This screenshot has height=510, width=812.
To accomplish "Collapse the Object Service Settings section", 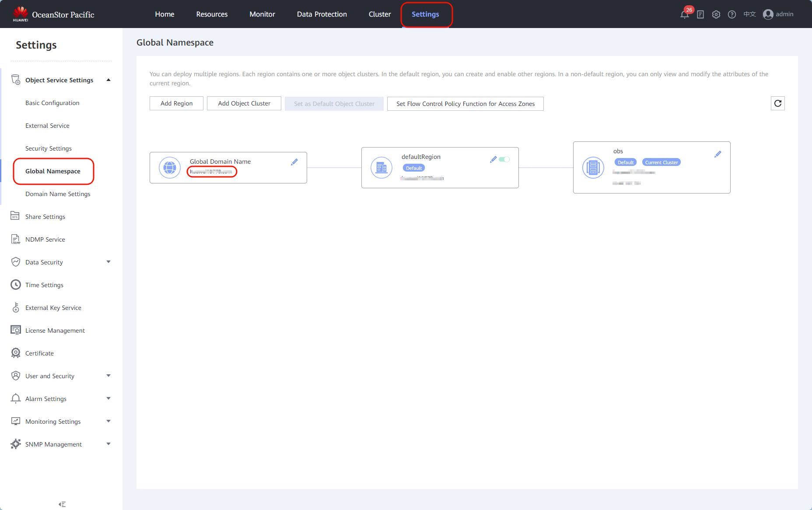I will pos(108,80).
